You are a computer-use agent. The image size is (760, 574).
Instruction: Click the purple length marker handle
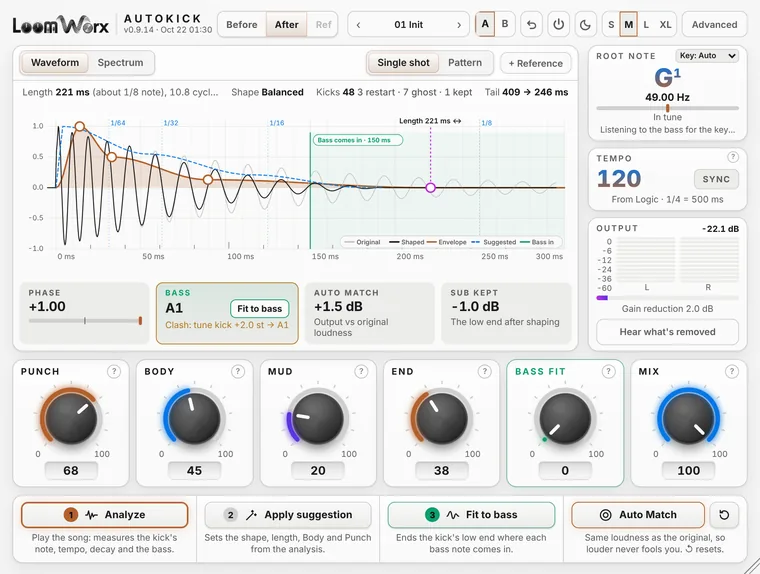point(430,188)
